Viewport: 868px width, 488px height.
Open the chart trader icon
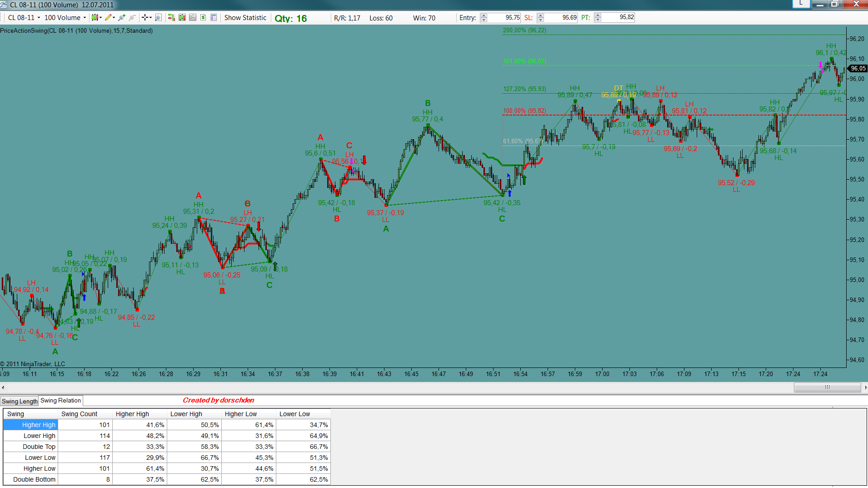pyautogui.click(x=171, y=18)
